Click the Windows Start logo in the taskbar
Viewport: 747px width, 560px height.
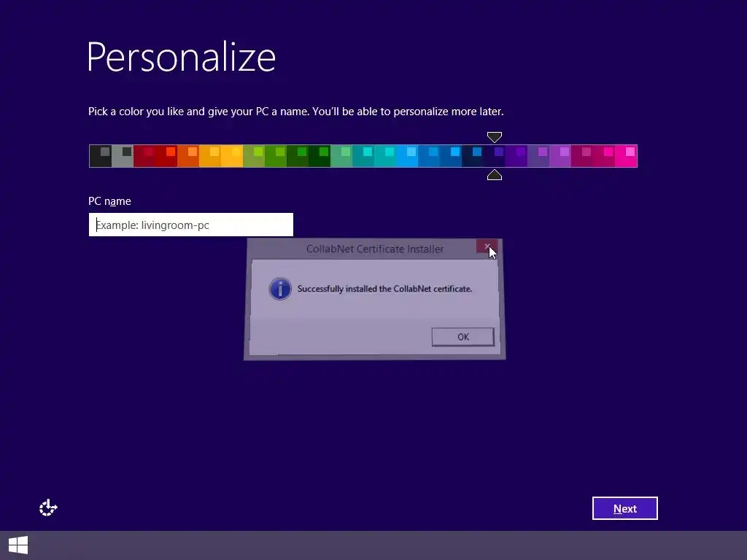pos(18,545)
